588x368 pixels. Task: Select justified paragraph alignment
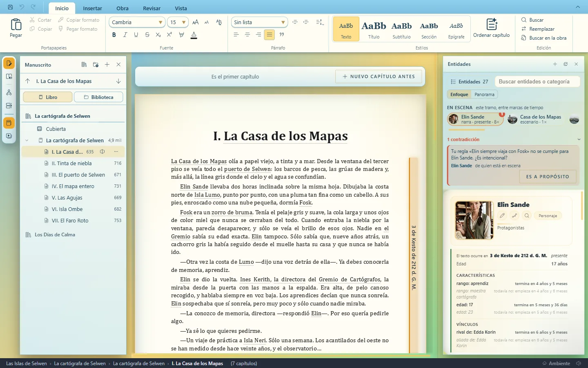tap(269, 35)
